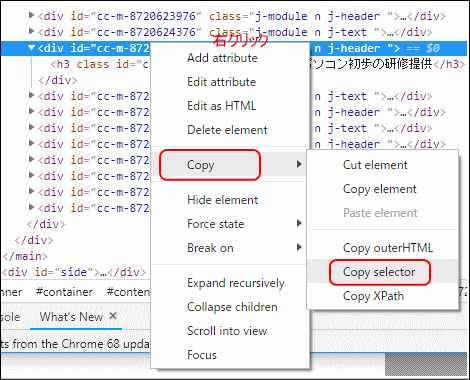This screenshot has height=380, width=470.
Task: Click Scroll into view entry
Action: 227,331
